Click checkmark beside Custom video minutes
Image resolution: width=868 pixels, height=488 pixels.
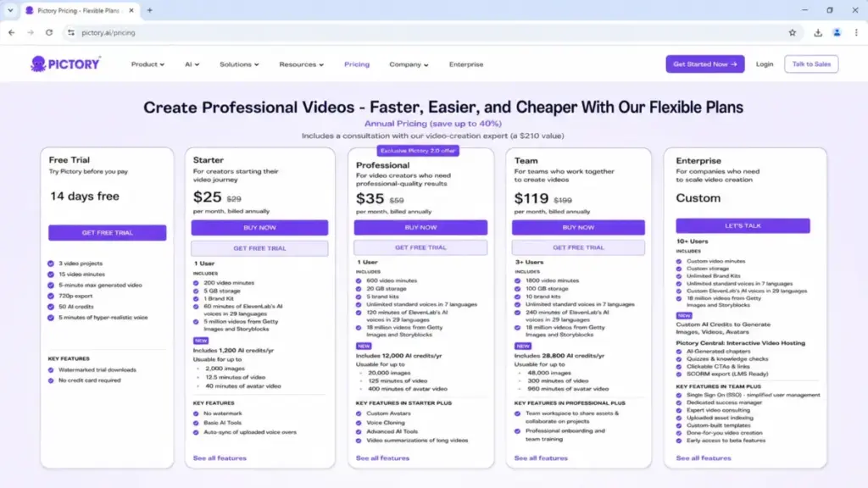point(679,261)
